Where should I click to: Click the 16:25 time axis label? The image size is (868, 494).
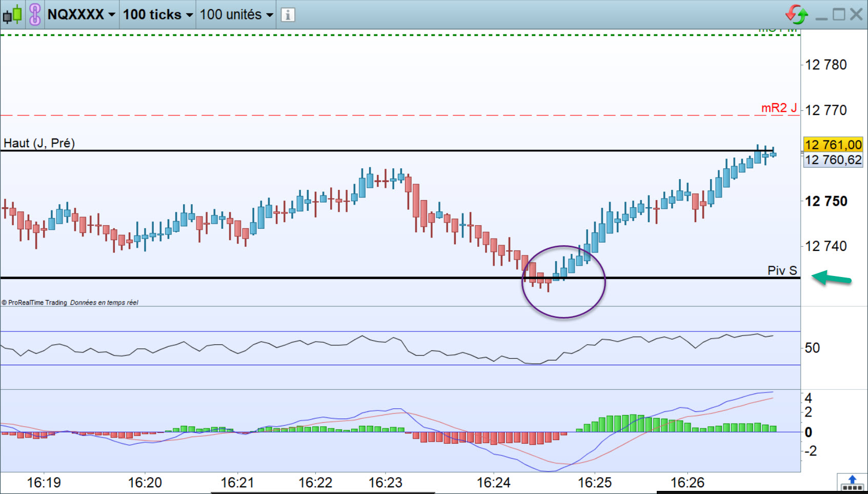pyautogui.click(x=595, y=483)
